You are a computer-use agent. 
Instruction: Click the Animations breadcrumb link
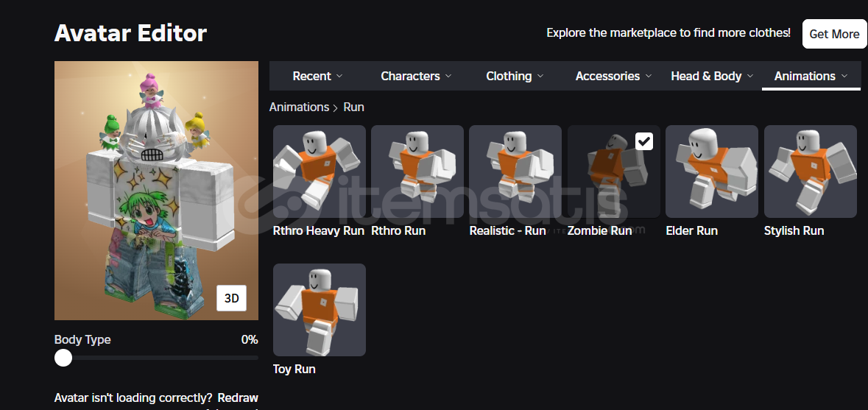tap(299, 107)
